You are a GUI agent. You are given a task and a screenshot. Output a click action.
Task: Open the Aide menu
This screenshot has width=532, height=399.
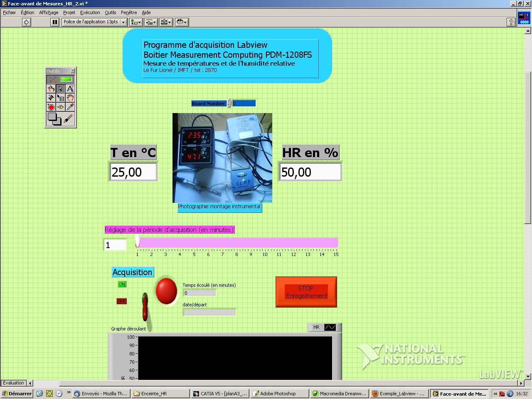click(x=146, y=12)
